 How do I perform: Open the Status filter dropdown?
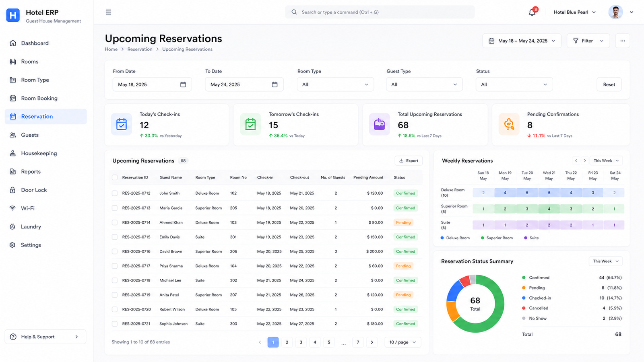pos(514,84)
